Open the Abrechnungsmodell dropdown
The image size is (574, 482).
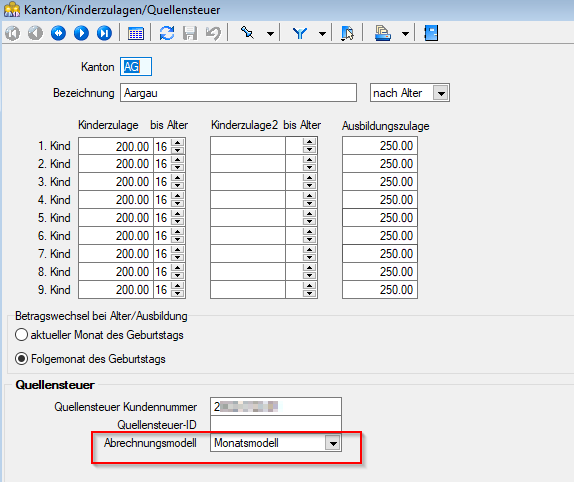click(333, 443)
